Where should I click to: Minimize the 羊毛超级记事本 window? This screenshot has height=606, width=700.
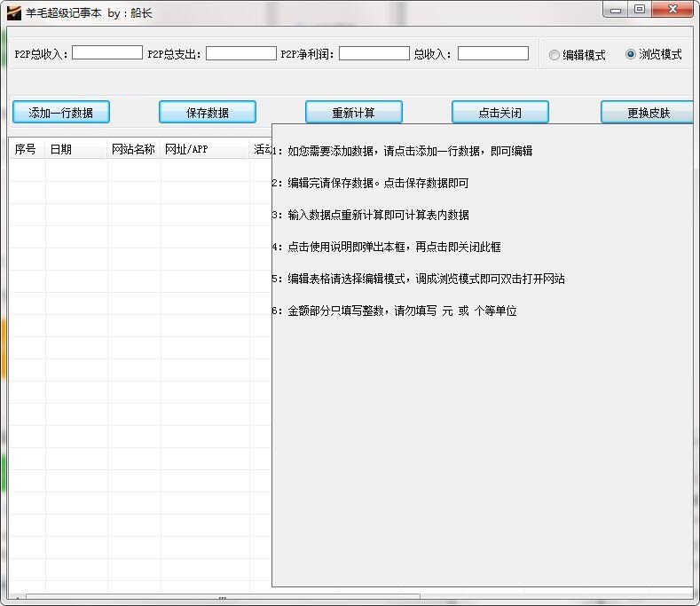pyautogui.click(x=616, y=10)
